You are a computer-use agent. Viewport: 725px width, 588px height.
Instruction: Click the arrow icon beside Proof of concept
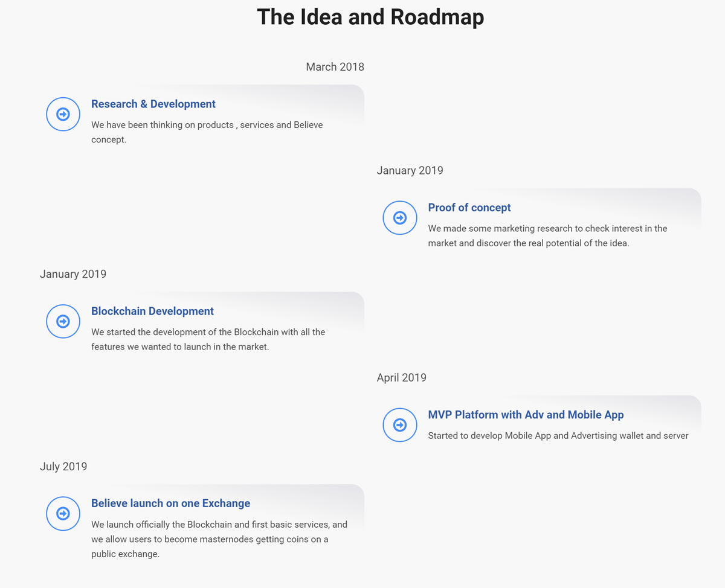point(400,218)
